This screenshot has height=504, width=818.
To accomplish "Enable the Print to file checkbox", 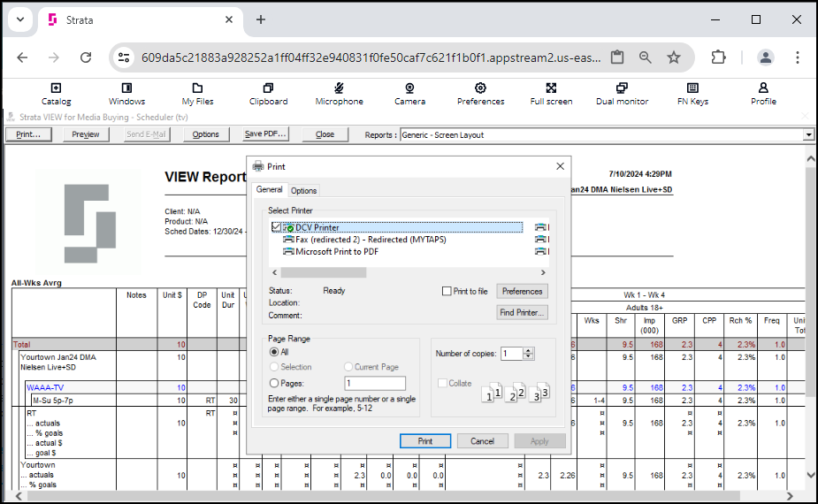I will (x=447, y=291).
